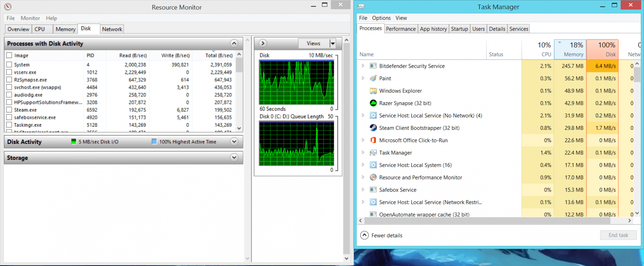The image size is (644, 266).
Task: Check the Steam.exe checkbox
Action: (9, 110)
